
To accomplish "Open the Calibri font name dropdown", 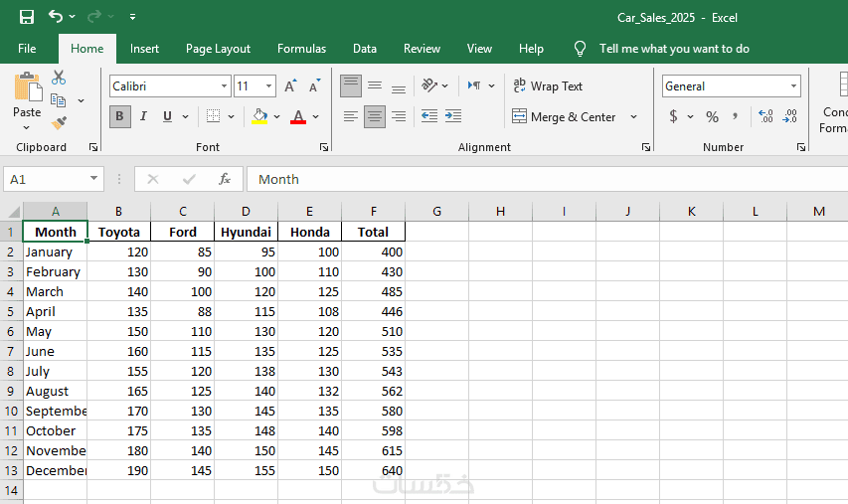I will [x=224, y=86].
